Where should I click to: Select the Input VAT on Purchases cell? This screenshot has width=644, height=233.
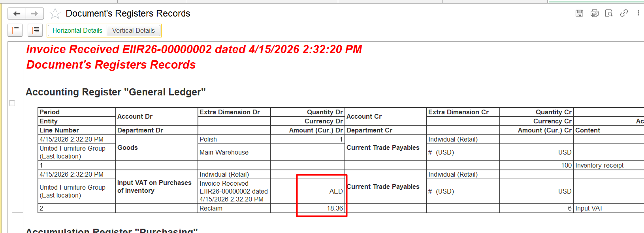click(154, 186)
